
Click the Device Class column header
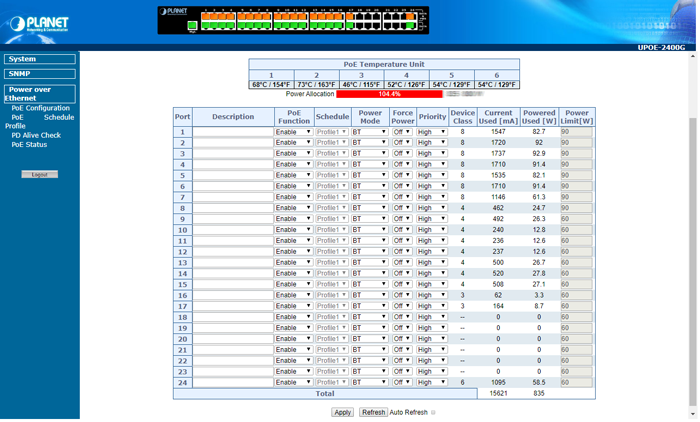[462, 117]
